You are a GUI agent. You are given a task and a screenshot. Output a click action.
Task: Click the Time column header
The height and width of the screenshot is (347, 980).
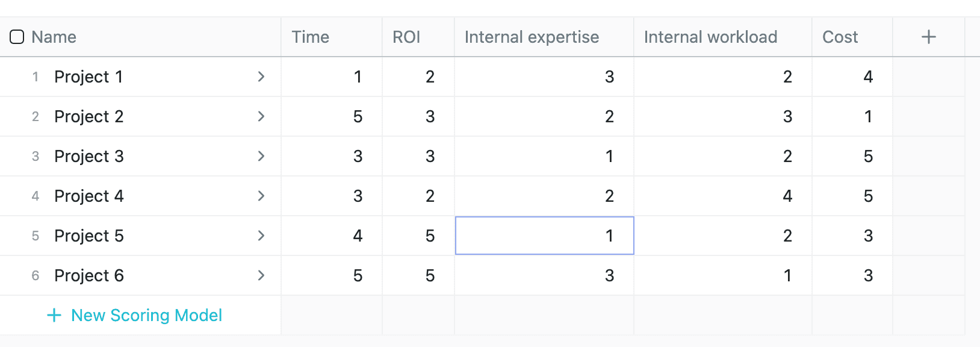click(x=310, y=37)
